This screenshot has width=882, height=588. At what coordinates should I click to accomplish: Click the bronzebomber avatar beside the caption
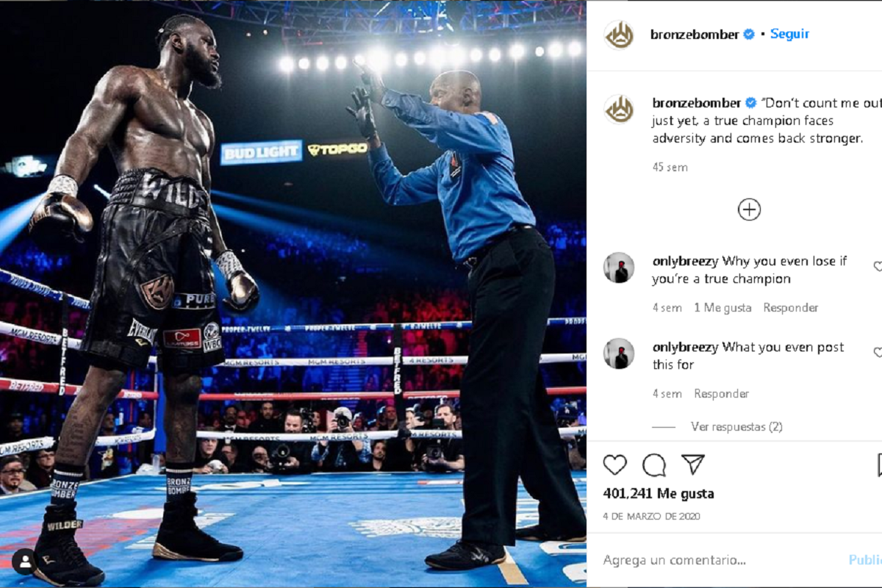[x=619, y=109]
